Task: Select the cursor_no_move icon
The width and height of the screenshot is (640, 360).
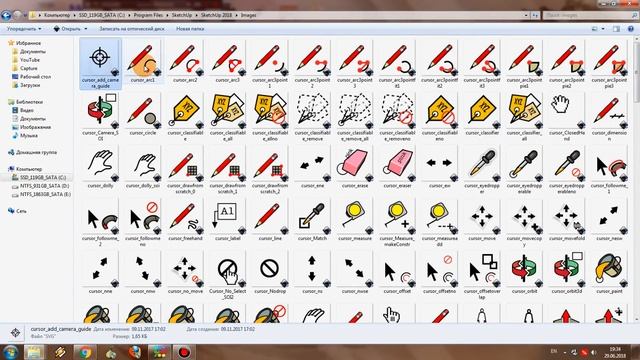Action: coord(185,269)
